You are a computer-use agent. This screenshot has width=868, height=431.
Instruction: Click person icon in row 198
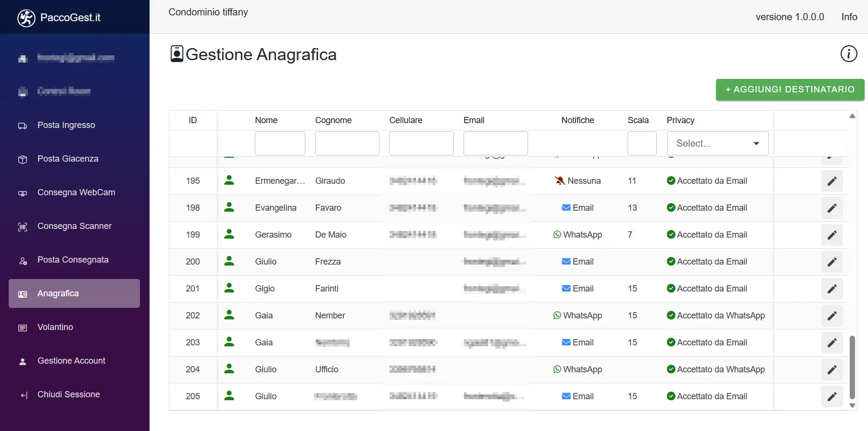click(229, 207)
